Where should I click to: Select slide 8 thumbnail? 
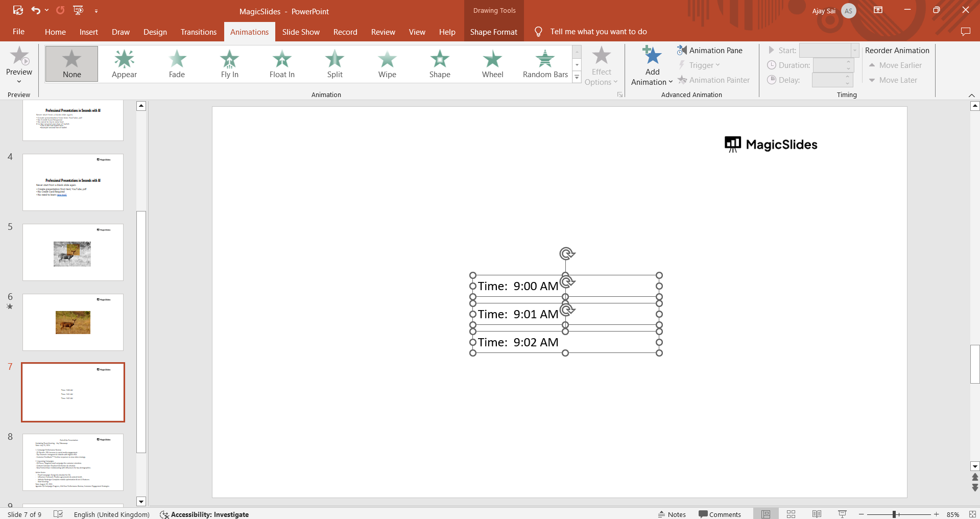pyautogui.click(x=73, y=462)
